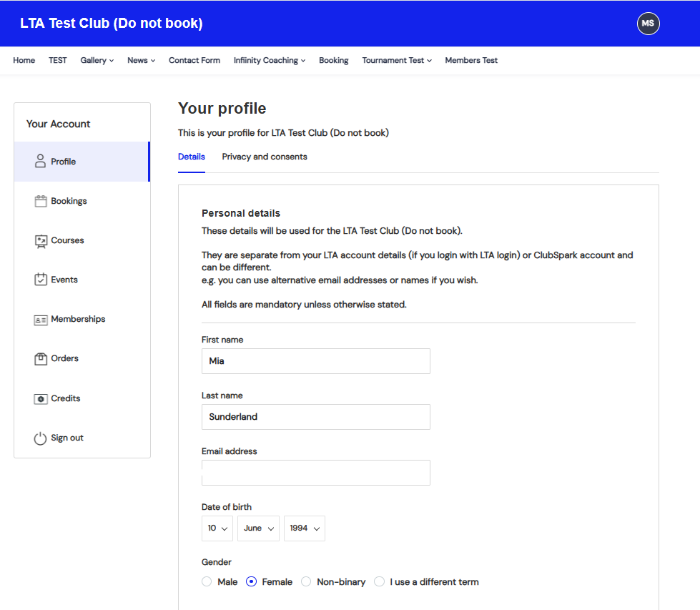Expand the Infiinity Coaching menu
The height and width of the screenshot is (610, 700).
(x=269, y=61)
